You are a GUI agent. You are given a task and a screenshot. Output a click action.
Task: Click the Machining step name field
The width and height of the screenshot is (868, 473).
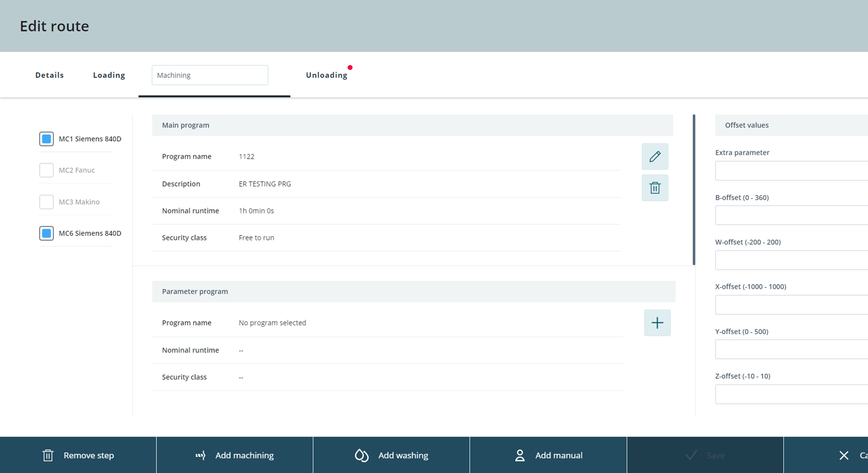210,75
